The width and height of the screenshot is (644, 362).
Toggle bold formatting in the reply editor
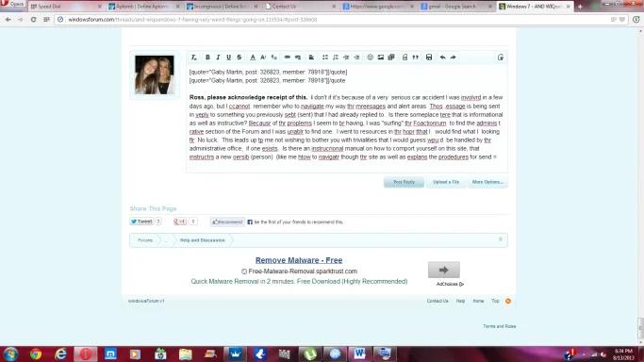click(207, 58)
